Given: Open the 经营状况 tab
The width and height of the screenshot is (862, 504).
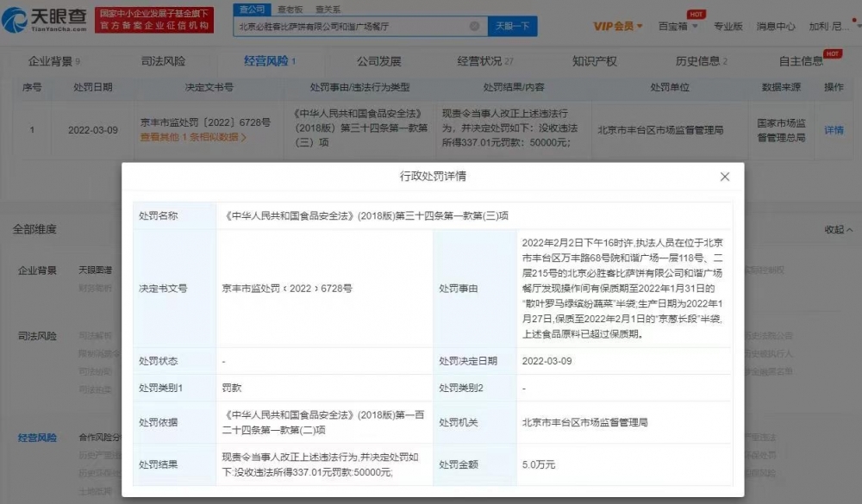Looking at the screenshot, I should point(484,61).
